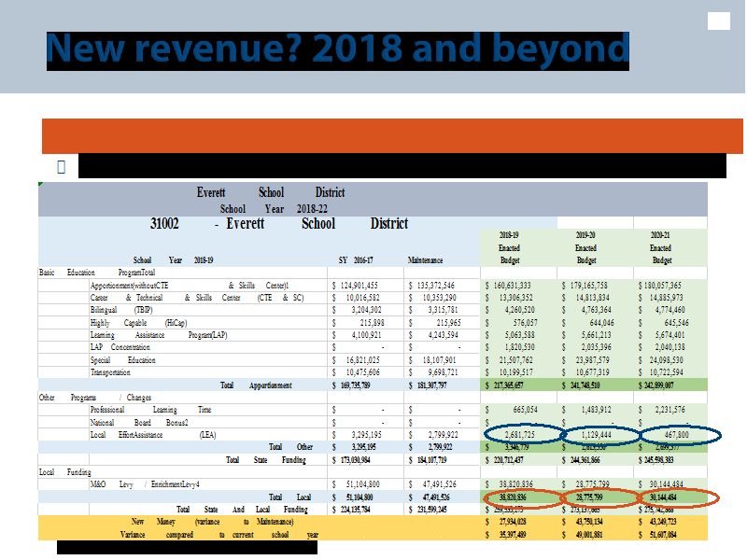
Task: Select the Transportation value 10,677,319
Action: coord(593,372)
